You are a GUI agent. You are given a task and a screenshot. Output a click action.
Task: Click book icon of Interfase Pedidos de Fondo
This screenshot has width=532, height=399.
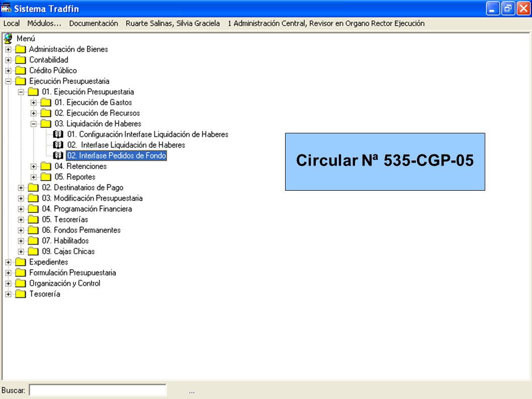click(58, 155)
